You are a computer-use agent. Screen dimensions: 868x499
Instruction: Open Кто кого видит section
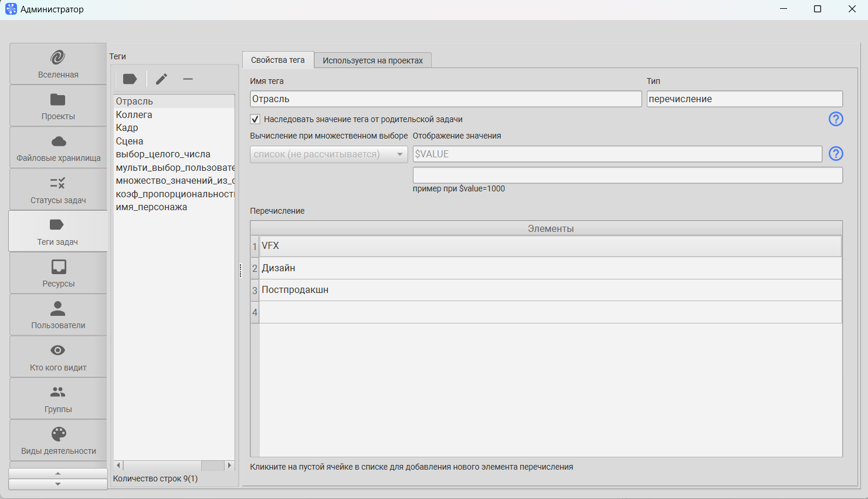point(58,356)
